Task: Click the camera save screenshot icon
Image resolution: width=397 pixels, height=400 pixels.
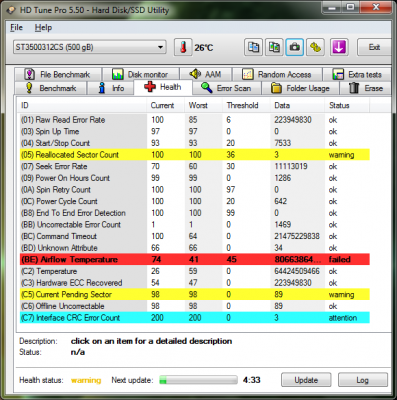Action: (295, 47)
